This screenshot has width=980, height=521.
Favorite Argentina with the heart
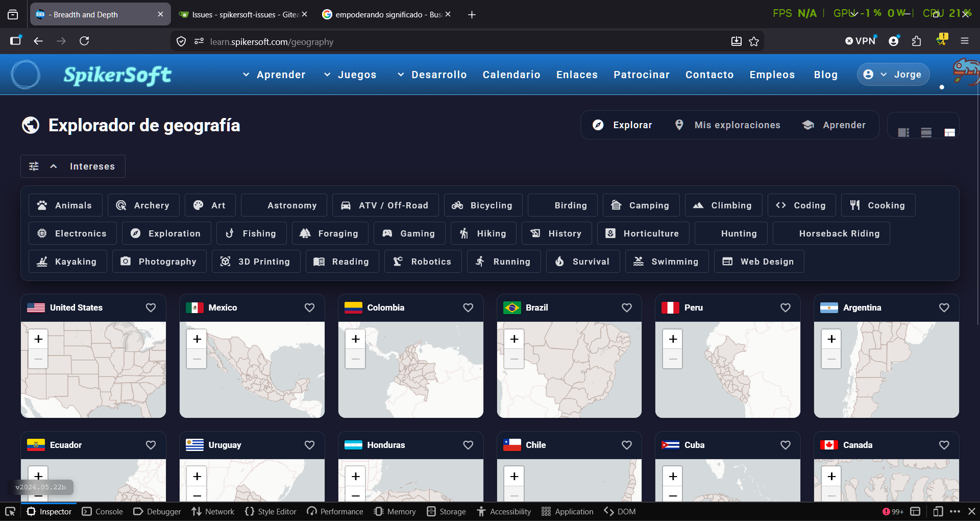pyautogui.click(x=944, y=307)
